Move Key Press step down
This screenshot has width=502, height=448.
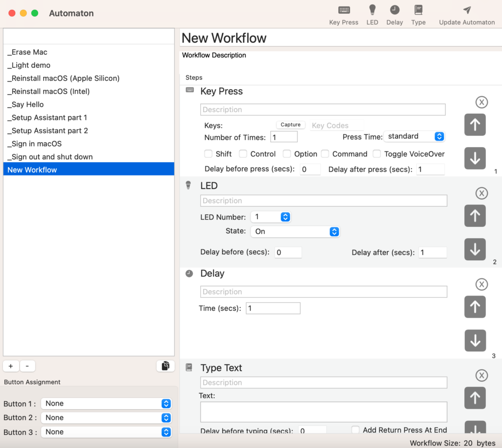[x=475, y=158]
